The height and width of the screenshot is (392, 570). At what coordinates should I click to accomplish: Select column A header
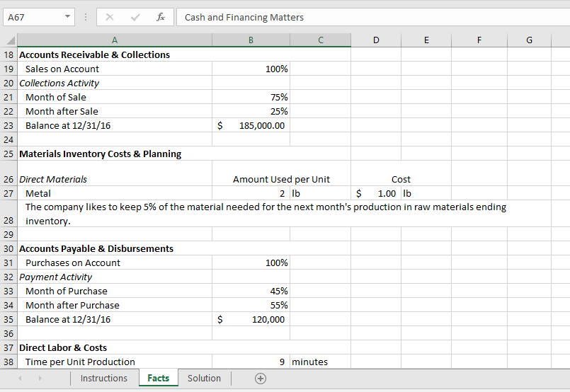pos(115,40)
